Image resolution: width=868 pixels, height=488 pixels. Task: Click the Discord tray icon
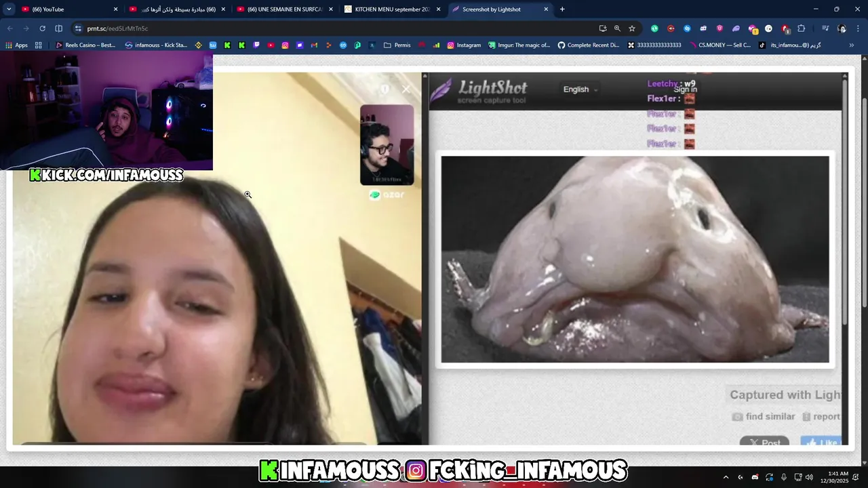point(755,477)
